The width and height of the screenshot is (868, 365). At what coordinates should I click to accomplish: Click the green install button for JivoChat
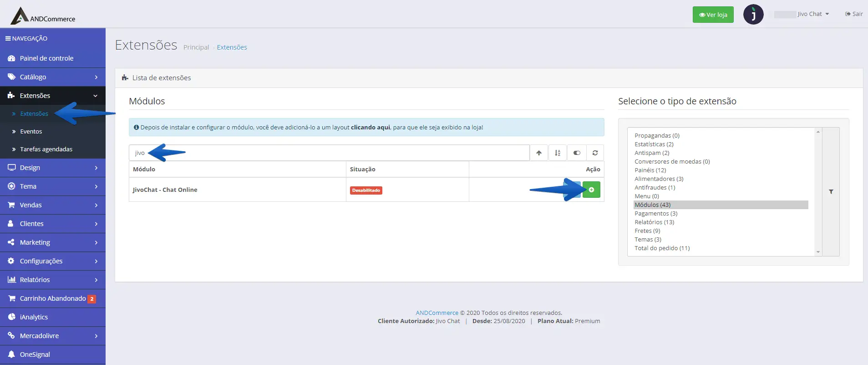[x=591, y=190]
